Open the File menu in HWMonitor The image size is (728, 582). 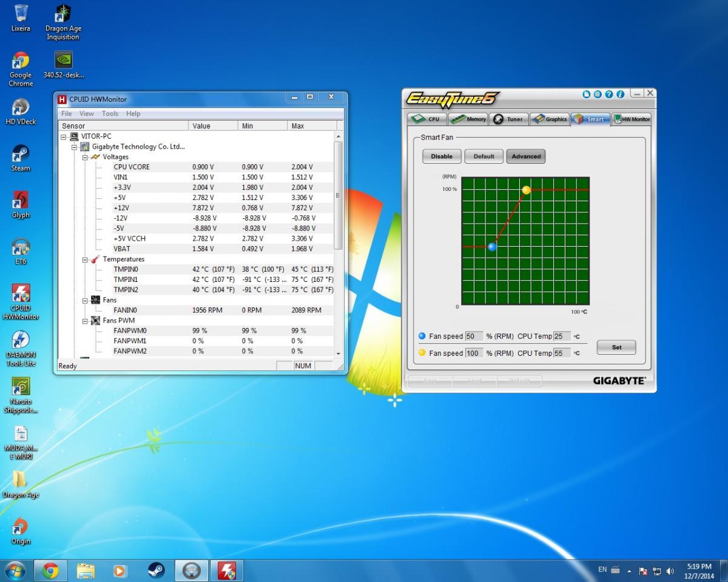click(x=67, y=113)
